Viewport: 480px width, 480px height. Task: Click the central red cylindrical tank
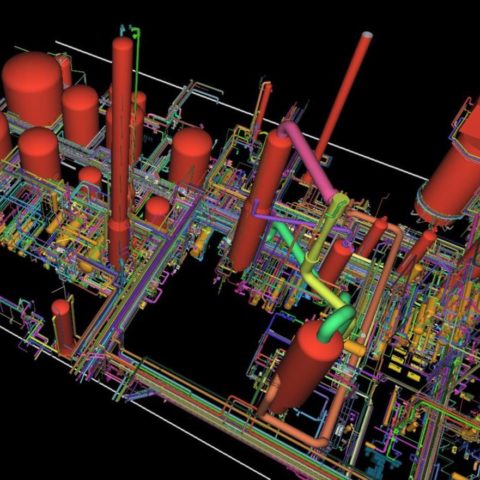(191, 157)
